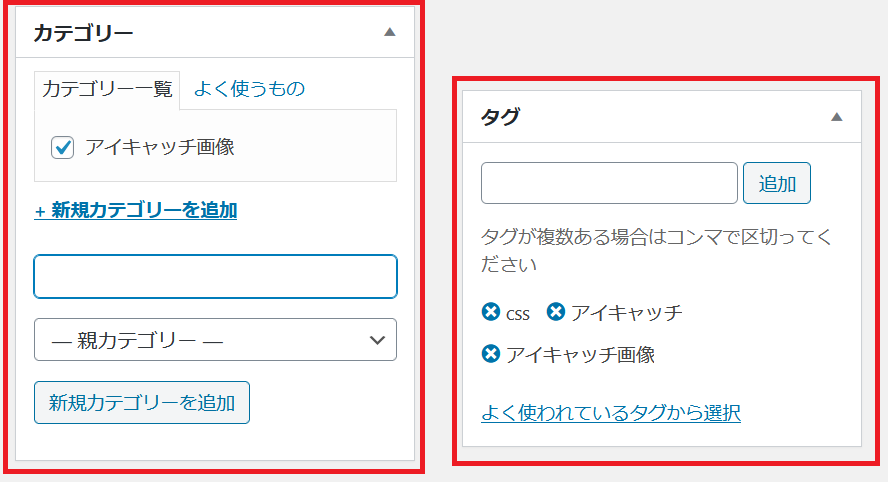The width and height of the screenshot is (888, 482).
Task: Remove the アイキャッチ tag
Action: click(x=556, y=313)
